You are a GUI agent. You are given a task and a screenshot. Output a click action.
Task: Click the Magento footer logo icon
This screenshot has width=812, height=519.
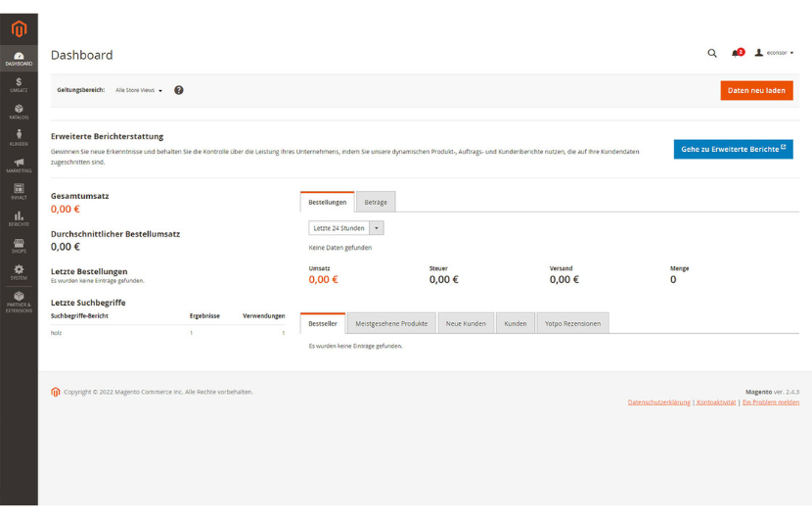(56, 392)
